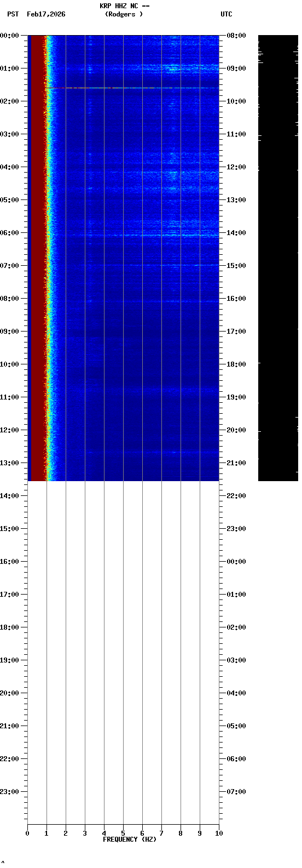Click the 03:00 PST time label
302x868 pixels.
point(9,134)
